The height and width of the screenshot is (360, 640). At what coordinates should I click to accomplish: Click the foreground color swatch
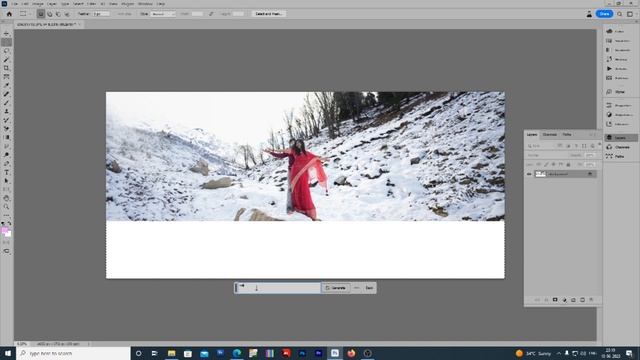pos(5,231)
